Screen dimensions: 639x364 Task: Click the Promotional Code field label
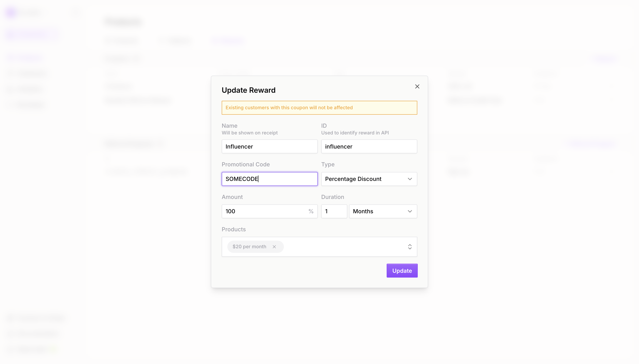(245, 164)
